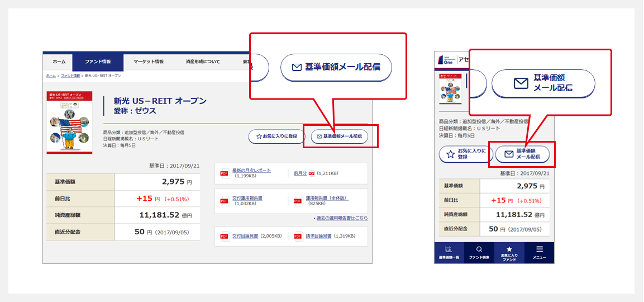Click the breadcrumb text 新光 US−REIT オープン
The height and width of the screenshot is (302, 644).
(103, 76)
